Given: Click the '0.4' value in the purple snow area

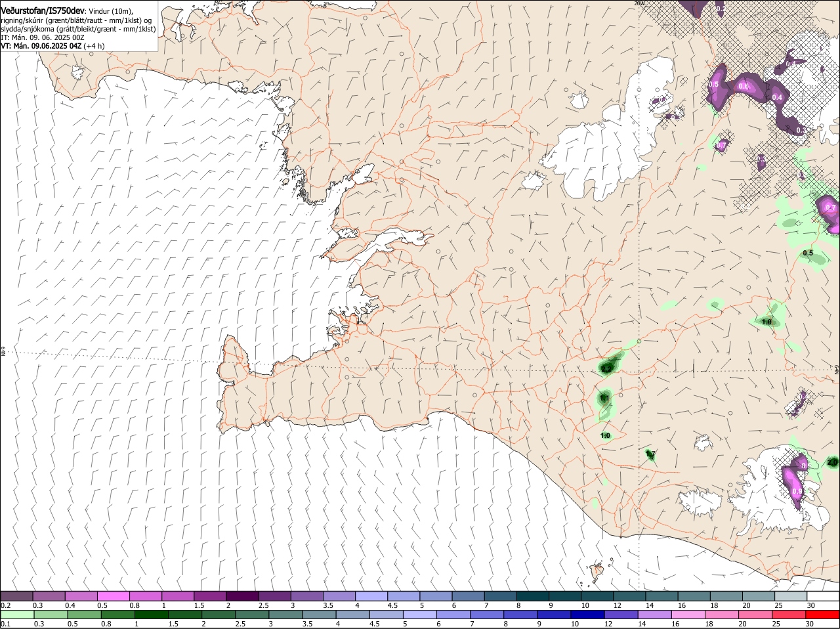Looking at the screenshot, I should pos(777,97).
